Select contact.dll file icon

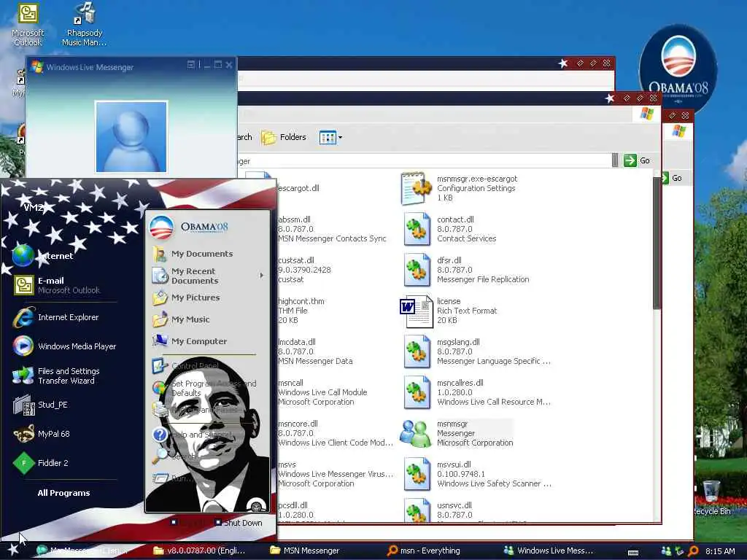(x=417, y=229)
